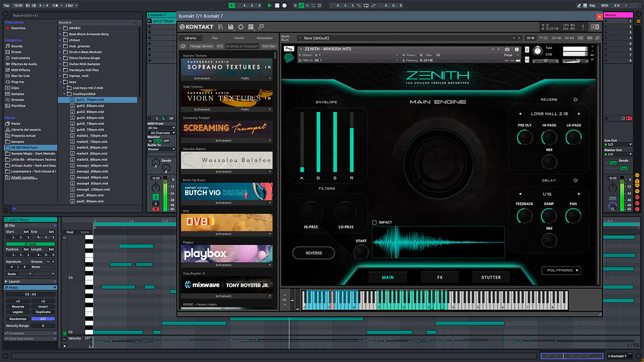Collapse the CoolKeys1Midi folder

(65, 94)
